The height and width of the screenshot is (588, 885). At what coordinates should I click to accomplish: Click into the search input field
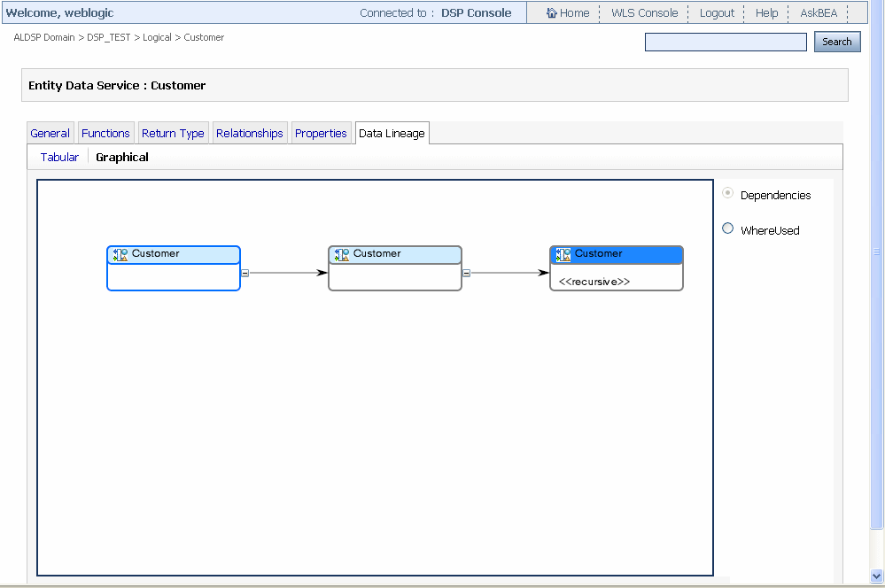tap(726, 42)
